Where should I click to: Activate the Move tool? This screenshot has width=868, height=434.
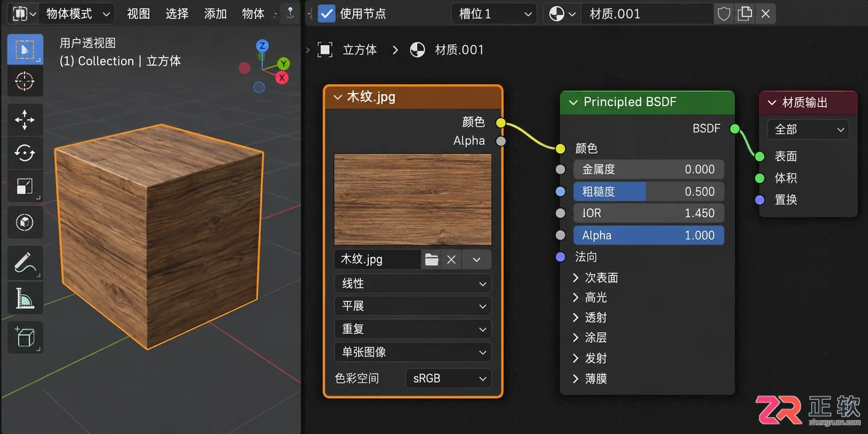tap(25, 119)
